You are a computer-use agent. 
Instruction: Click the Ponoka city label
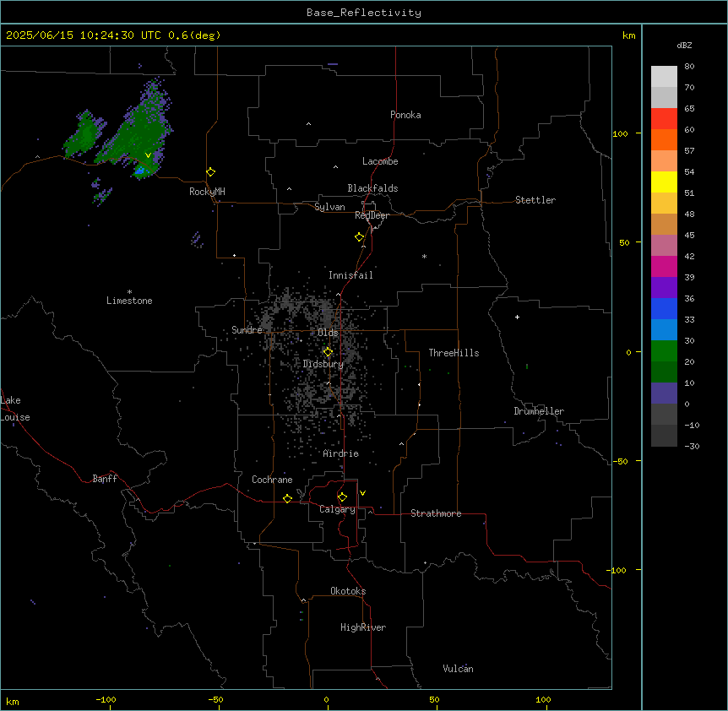click(x=405, y=115)
